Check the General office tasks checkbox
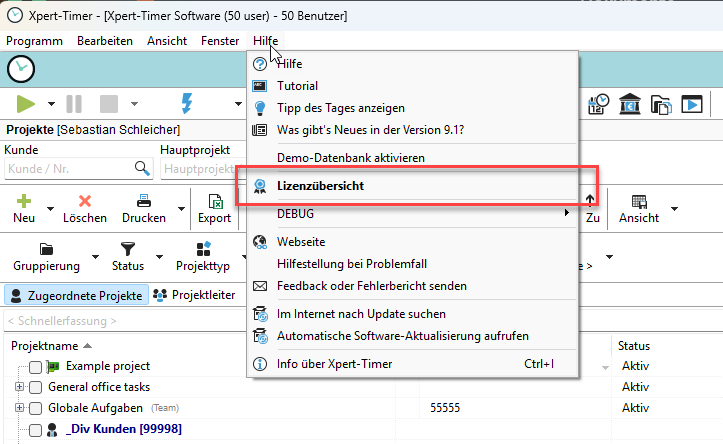Screen dimensions: 723x444 (36, 387)
